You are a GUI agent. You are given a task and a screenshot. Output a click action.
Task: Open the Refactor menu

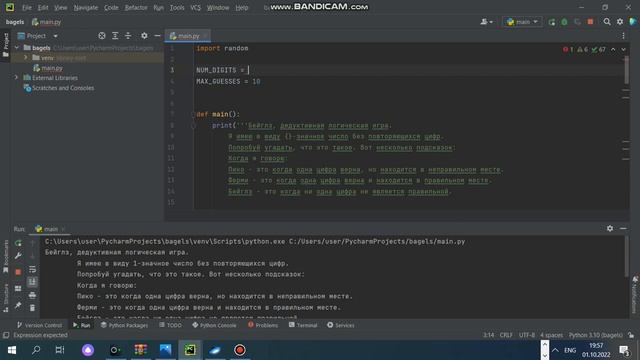coord(136,8)
